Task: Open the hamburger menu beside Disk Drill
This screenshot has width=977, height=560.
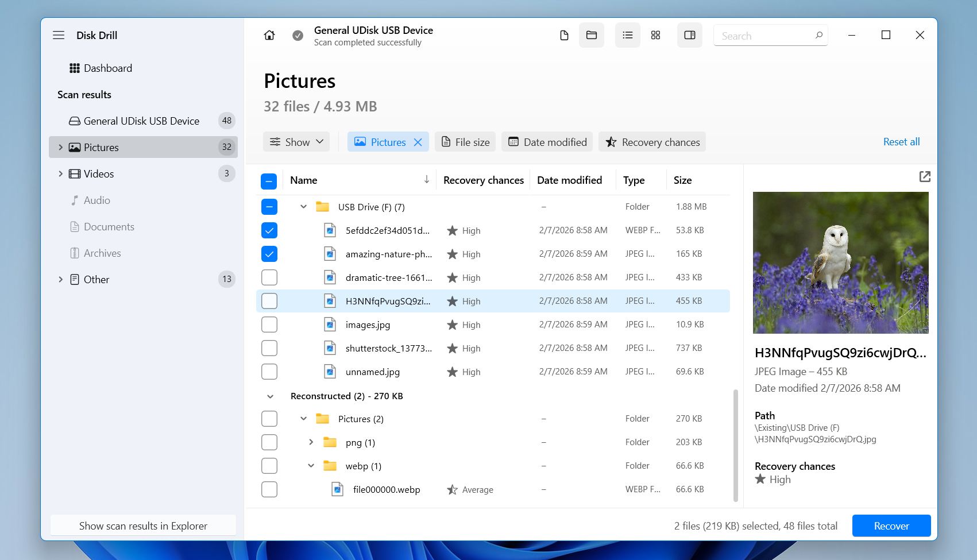Action: [58, 35]
